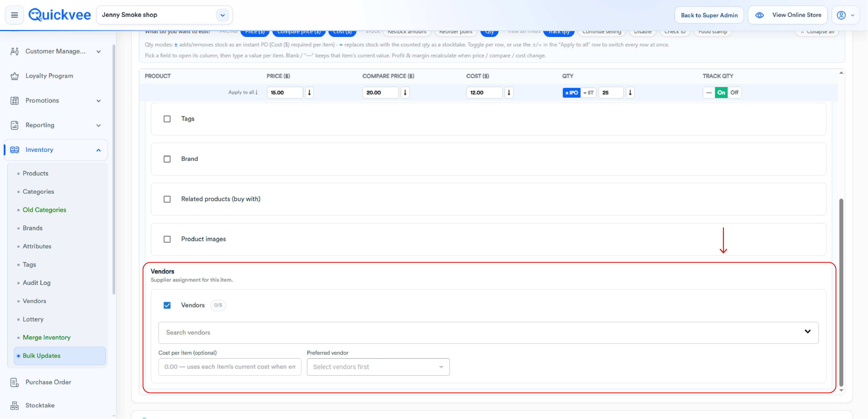Focus the Cost per item field
Viewport: 868px width, 419px height.
click(230, 367)
